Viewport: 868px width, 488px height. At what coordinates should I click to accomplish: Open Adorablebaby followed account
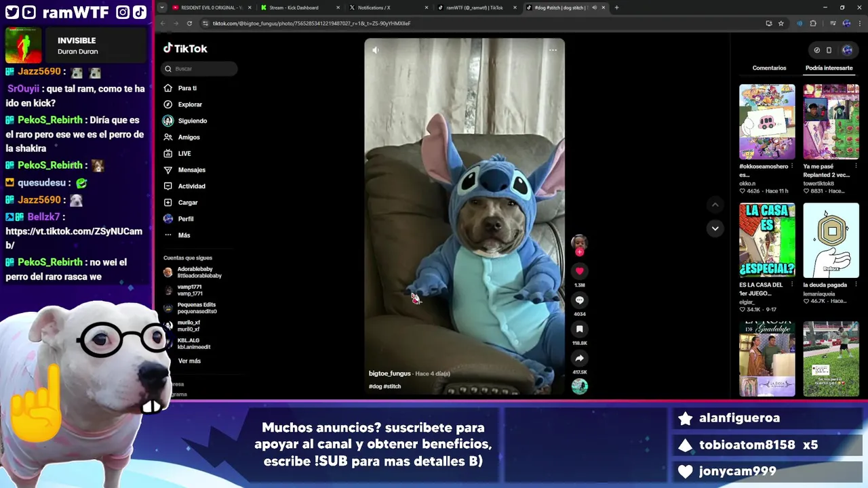click(x=193, y=272)
